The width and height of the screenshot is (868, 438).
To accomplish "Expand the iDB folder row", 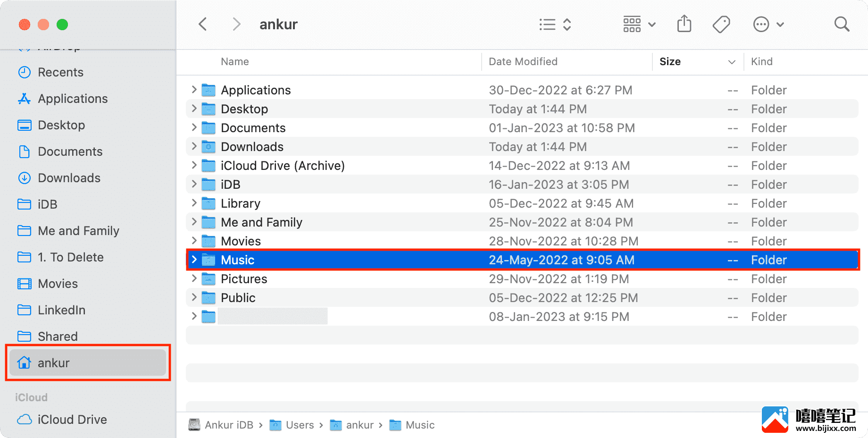I will 194,184.
